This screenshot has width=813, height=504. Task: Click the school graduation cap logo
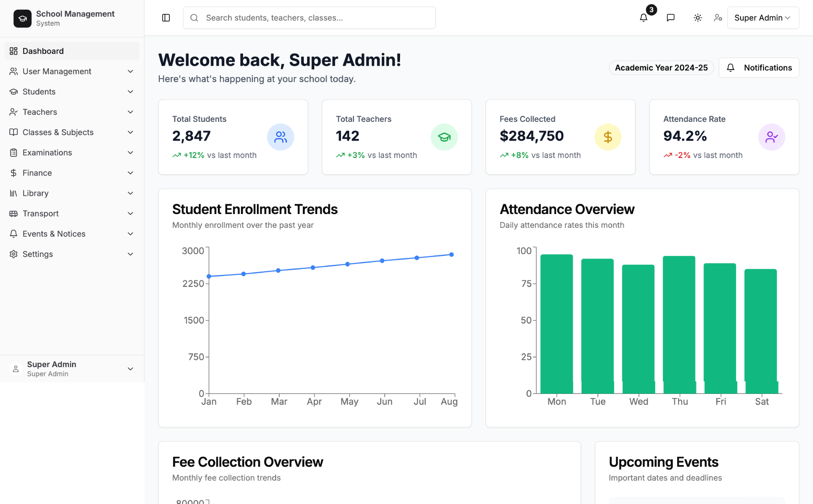(x=22, y=18)
